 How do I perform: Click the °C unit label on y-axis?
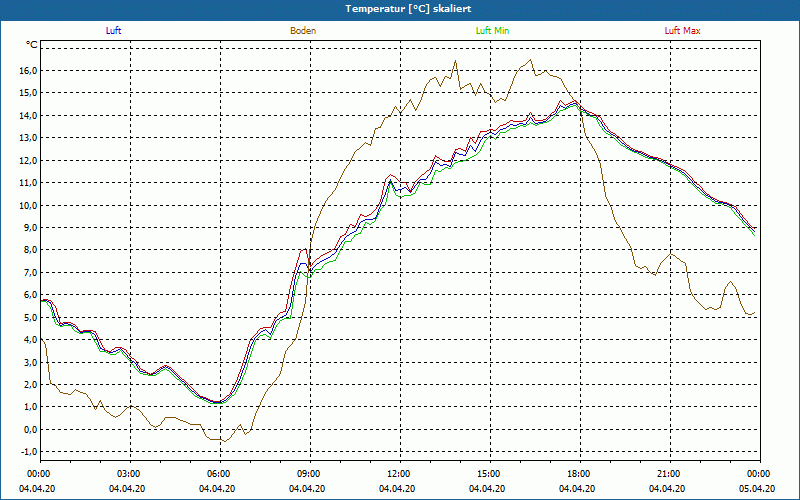click(32, 45)
